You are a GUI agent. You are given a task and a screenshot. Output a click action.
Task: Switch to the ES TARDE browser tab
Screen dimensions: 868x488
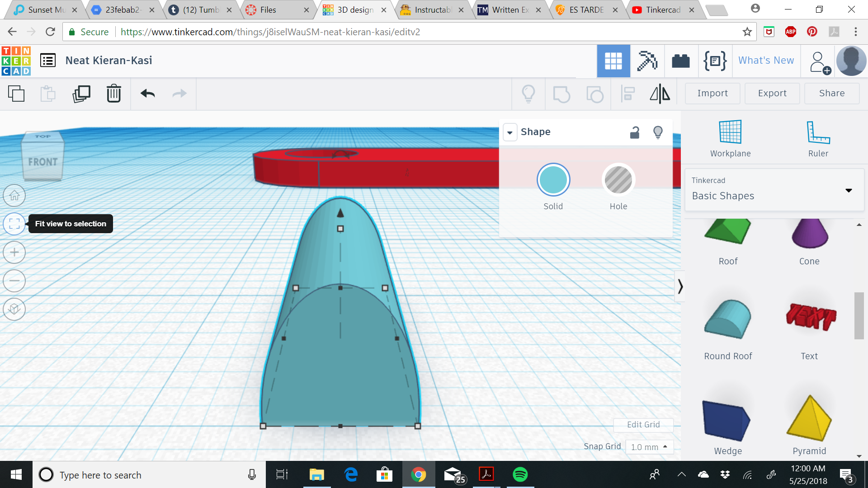(586, 9)
